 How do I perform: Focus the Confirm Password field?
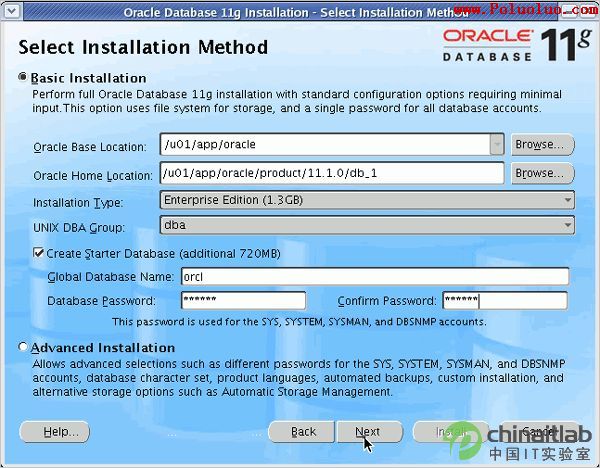[x=505, y=300]
